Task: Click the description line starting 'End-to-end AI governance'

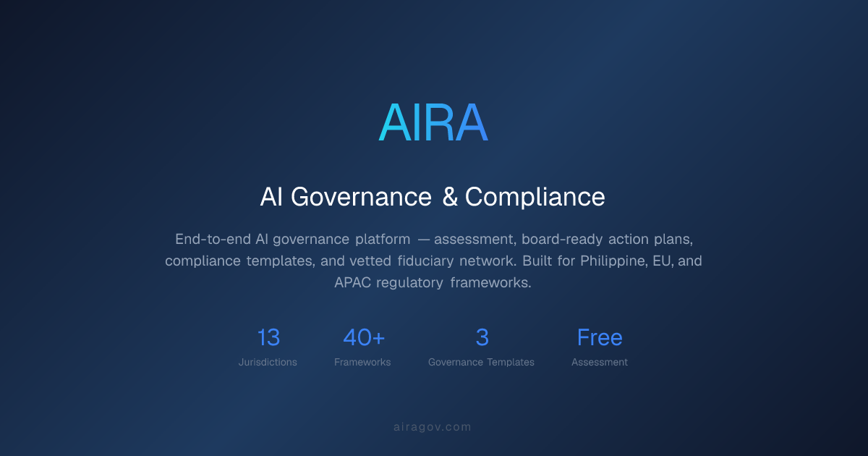Action: click(434, 239)
